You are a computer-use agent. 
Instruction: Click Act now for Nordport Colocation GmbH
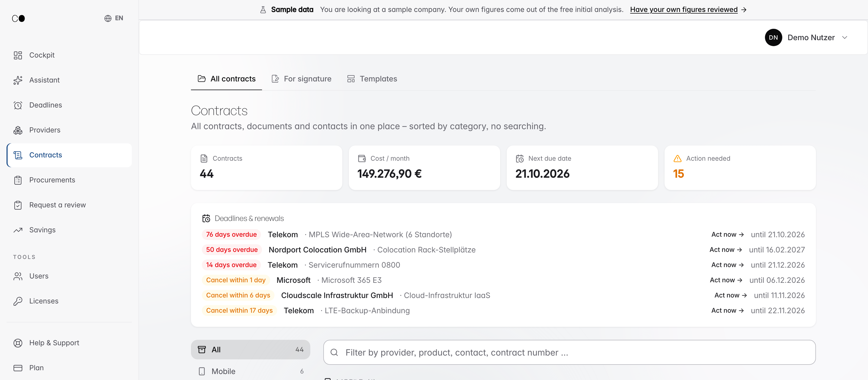(x=726, y=250)
